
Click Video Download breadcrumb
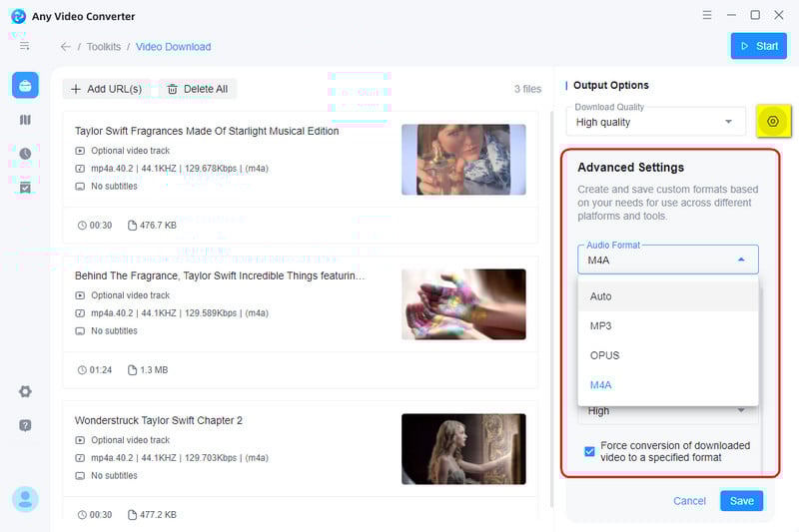173,47
